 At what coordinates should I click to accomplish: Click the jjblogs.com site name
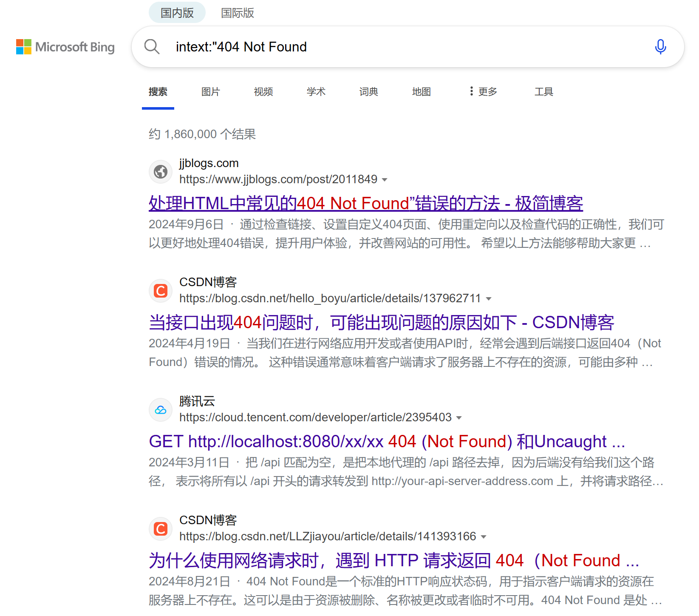[209, 163]
